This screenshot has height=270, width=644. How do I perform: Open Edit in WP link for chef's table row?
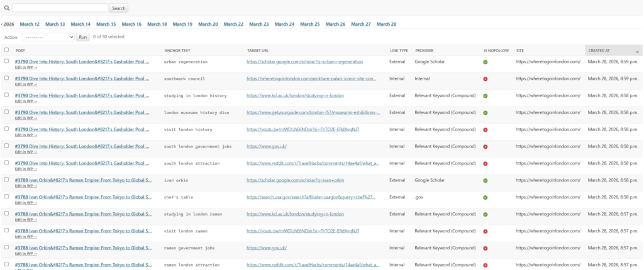click(x=26, y=203)
